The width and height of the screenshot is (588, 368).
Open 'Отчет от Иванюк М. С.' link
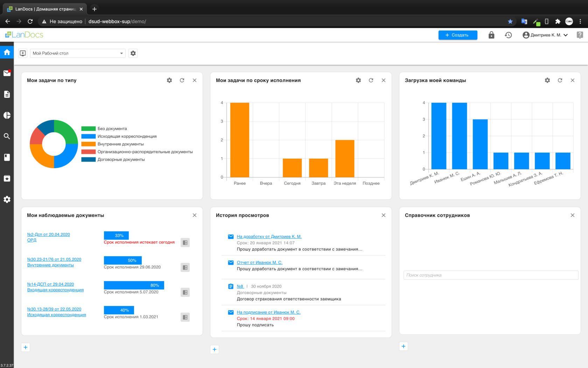click(x=260, y=263)
